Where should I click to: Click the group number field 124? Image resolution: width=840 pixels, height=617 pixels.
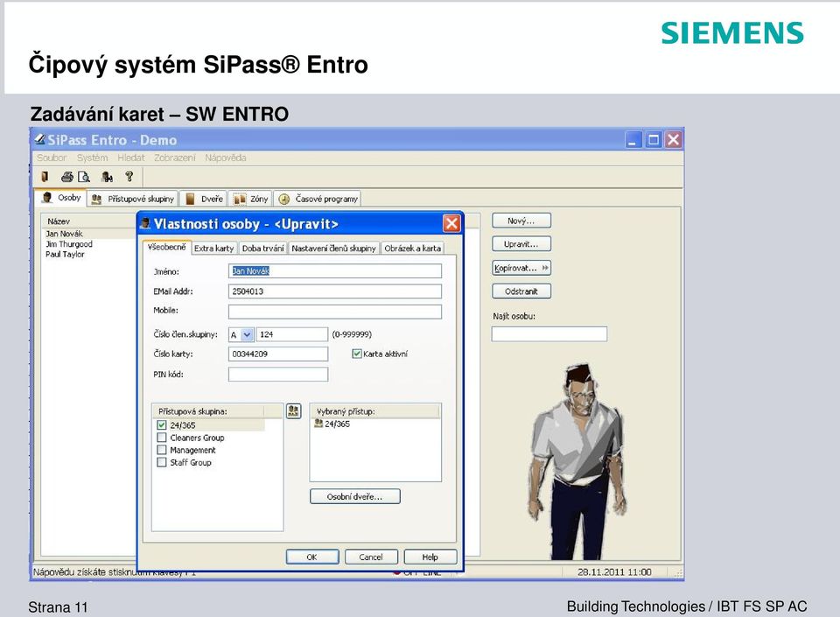[292, 334]
